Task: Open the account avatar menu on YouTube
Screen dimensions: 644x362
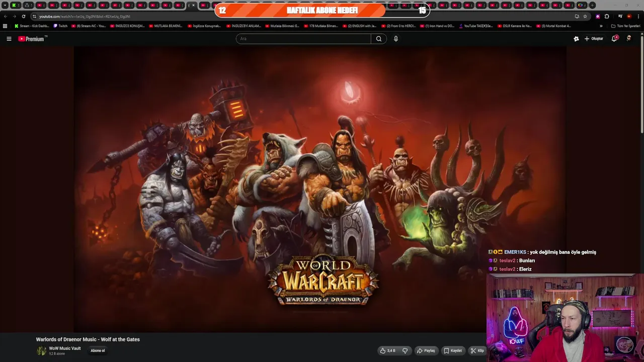Action: point(629,39)
